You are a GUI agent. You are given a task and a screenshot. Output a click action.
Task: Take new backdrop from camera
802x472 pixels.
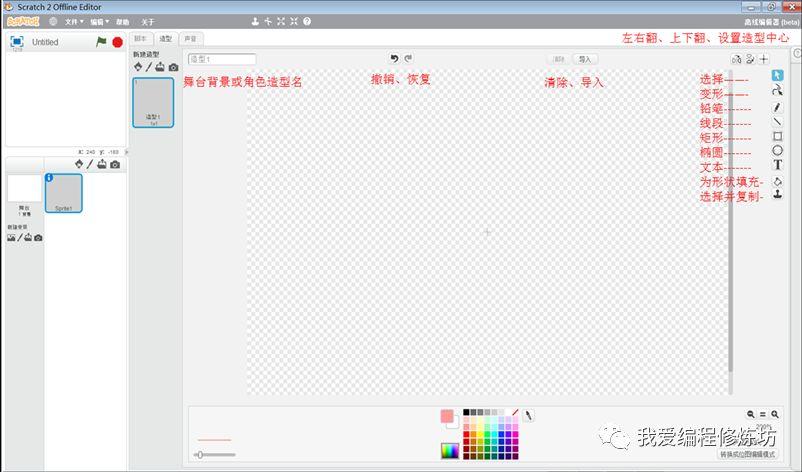point(38,238)
